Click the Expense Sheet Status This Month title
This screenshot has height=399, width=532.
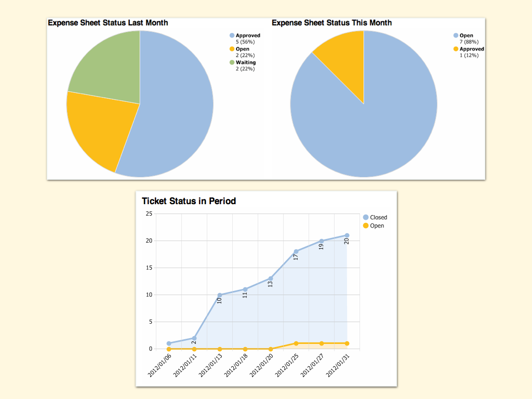tap(331, 23)
